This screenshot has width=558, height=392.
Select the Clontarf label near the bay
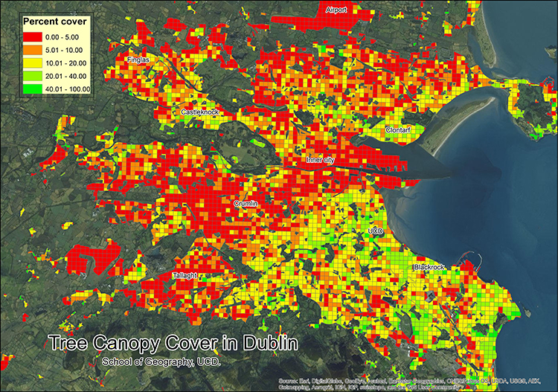coord(398,130)
